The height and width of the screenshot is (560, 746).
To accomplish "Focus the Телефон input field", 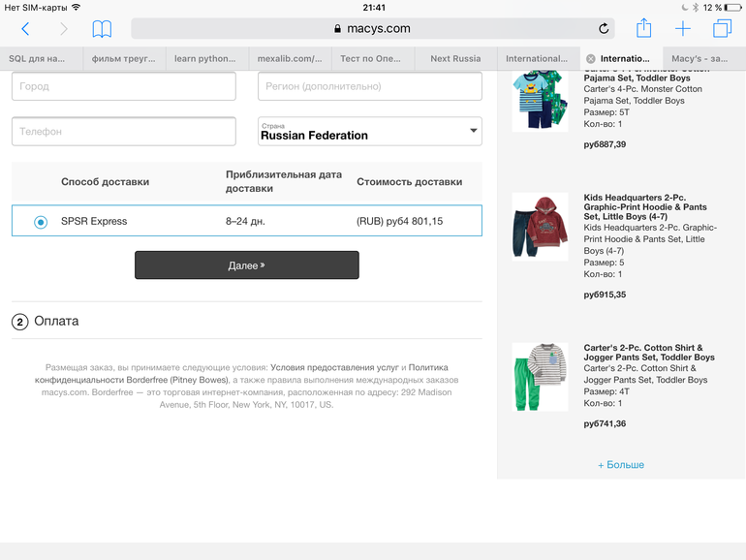I will pyautogui.click(x=124, y=132).
